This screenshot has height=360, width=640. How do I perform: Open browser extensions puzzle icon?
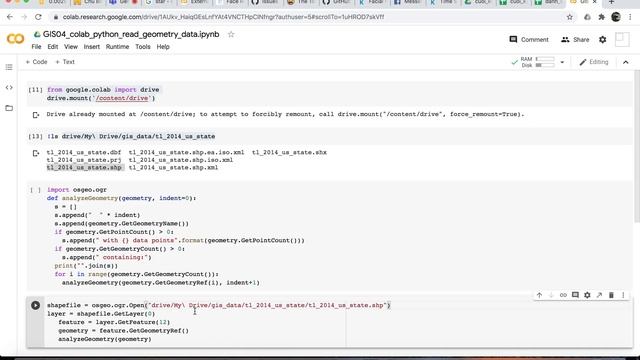click(601, 17)
